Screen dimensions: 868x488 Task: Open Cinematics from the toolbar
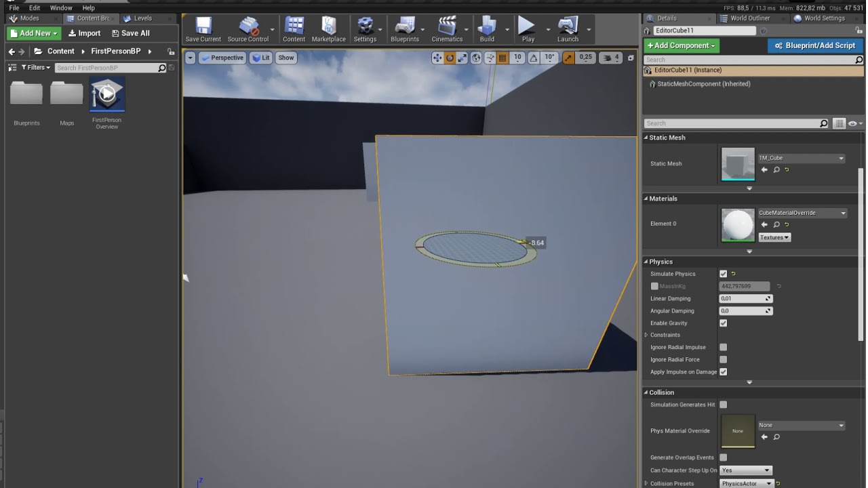pos(448,30)
